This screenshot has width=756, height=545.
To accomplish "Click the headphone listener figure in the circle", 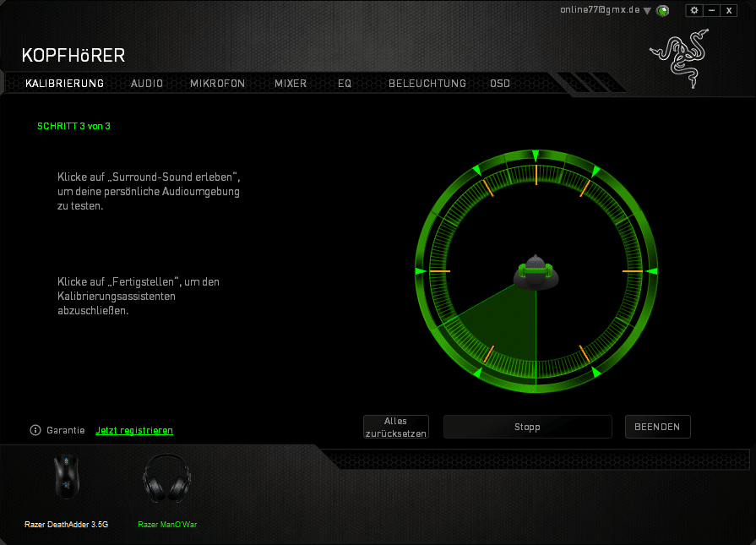I will point(536,272).
